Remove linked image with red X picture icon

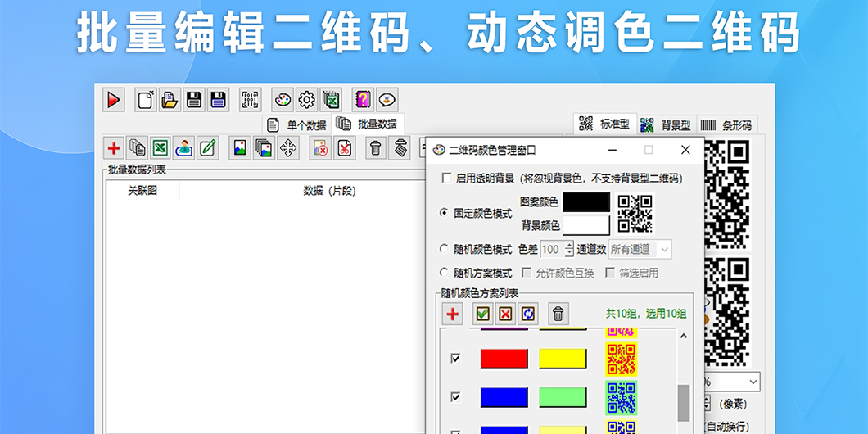click(320, 147)
